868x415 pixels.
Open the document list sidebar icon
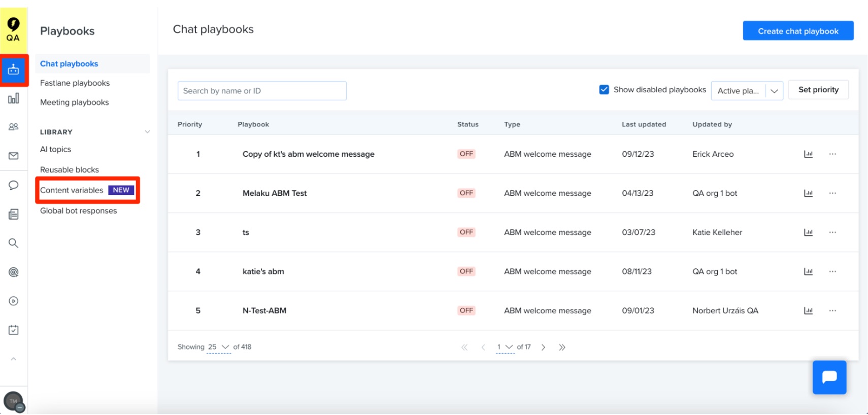click(x=14, y=214)
